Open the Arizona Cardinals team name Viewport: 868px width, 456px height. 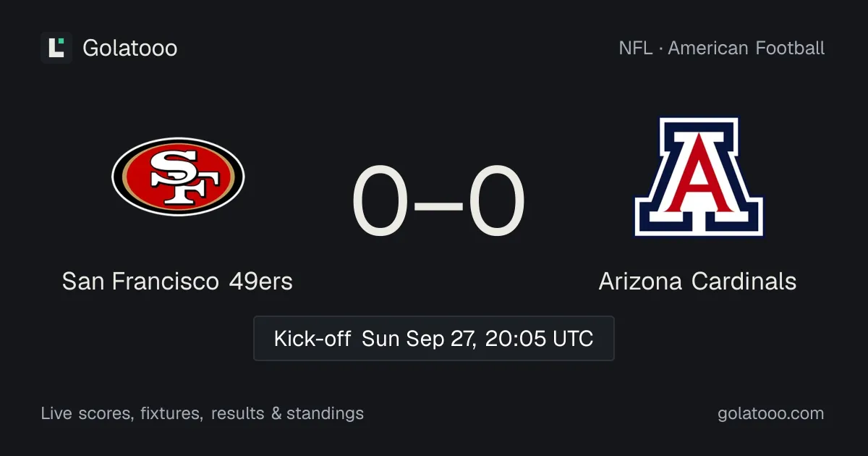click(x=698, y=281)
